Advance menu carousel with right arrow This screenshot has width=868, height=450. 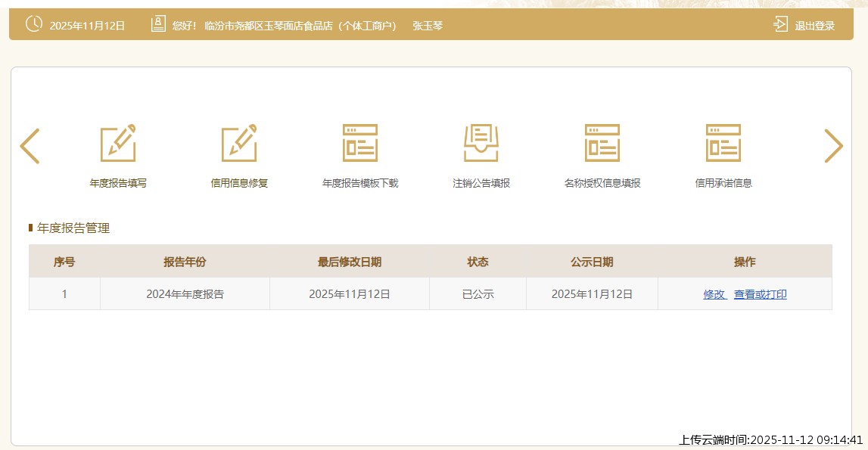pyautogui.click(x=833, y=146)
